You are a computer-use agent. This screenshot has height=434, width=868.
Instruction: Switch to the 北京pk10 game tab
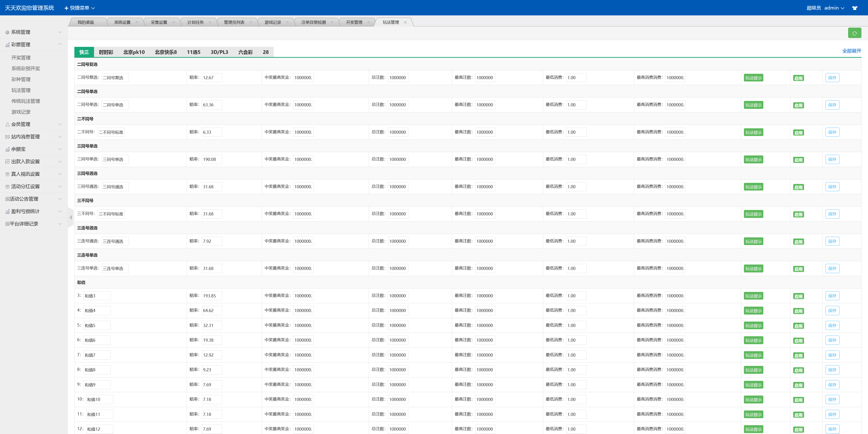pyautogui.click(x=134, y=52)
